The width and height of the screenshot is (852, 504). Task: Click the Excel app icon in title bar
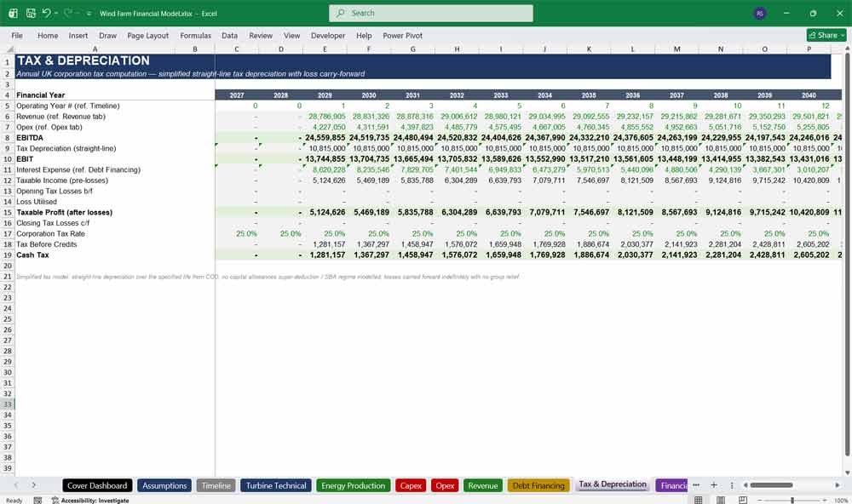pos(13,13)
